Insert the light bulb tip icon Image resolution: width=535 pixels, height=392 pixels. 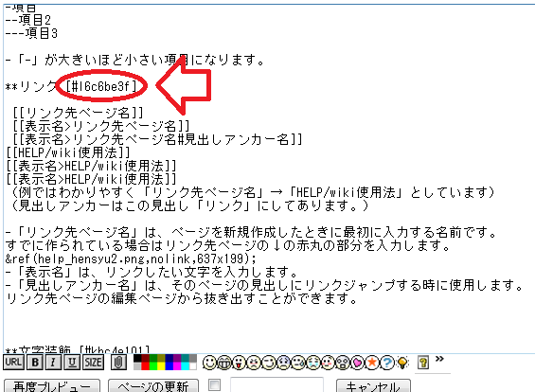click(402, 363)
